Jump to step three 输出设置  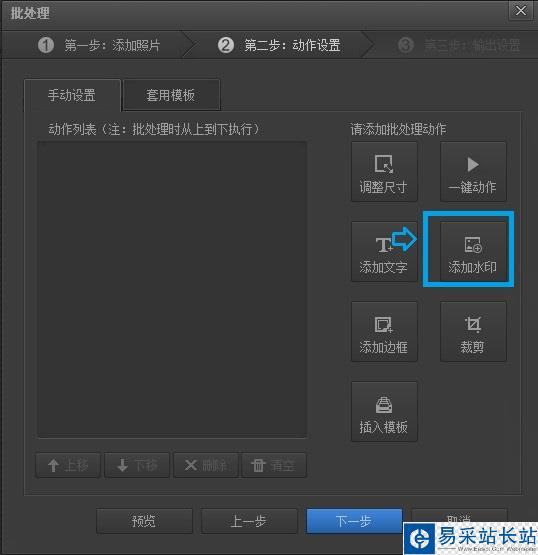(x=459, y=45)
